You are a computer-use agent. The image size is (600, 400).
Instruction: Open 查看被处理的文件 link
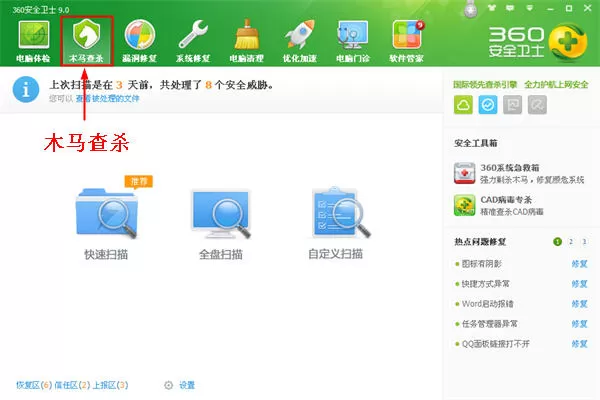tap(108, 99)
